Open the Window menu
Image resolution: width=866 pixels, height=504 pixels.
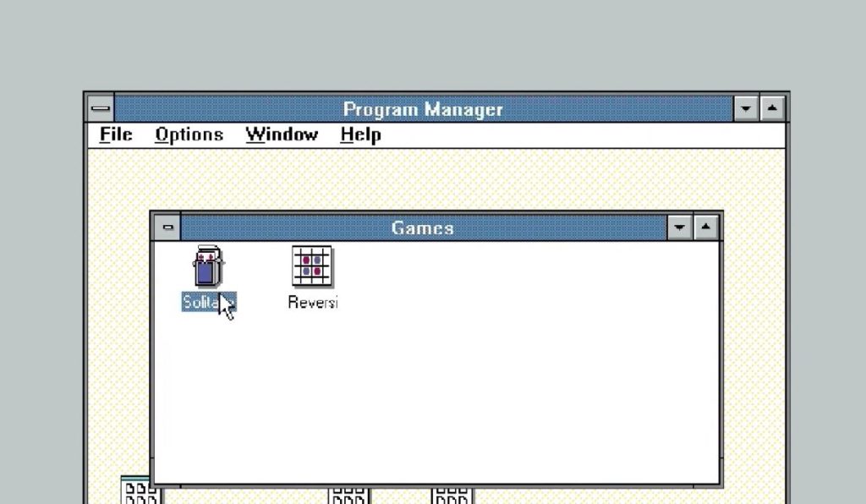click(x=282, y=134)
